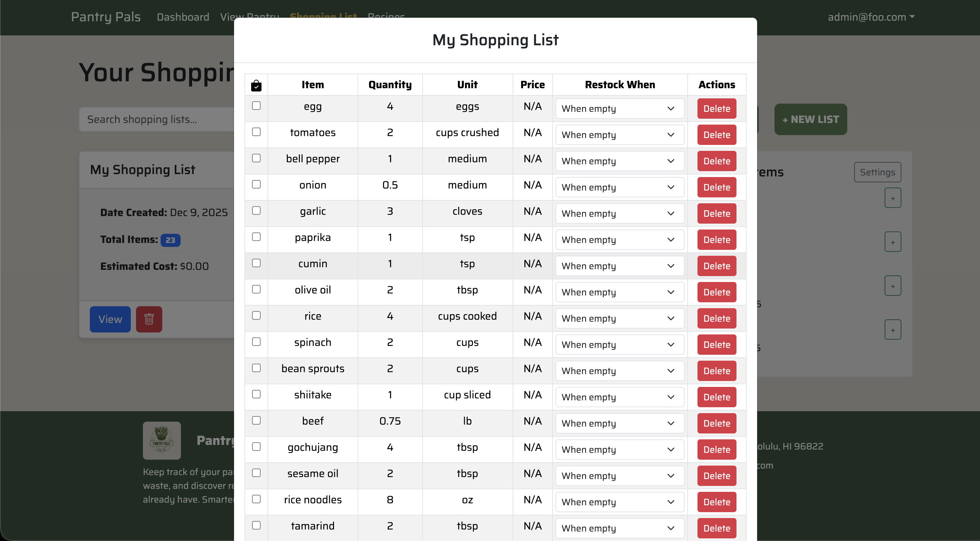Viewport: 980px width, 541px height.
Task: Open the Recipes section
Action: 386,17
